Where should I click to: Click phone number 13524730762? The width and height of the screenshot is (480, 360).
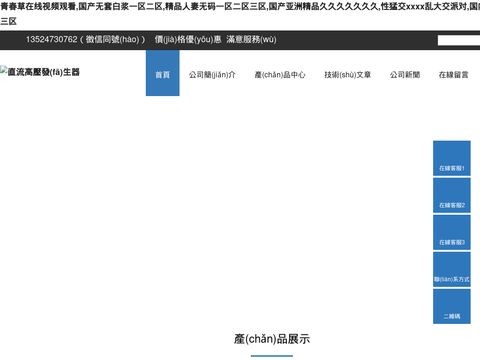coord(52,39)
